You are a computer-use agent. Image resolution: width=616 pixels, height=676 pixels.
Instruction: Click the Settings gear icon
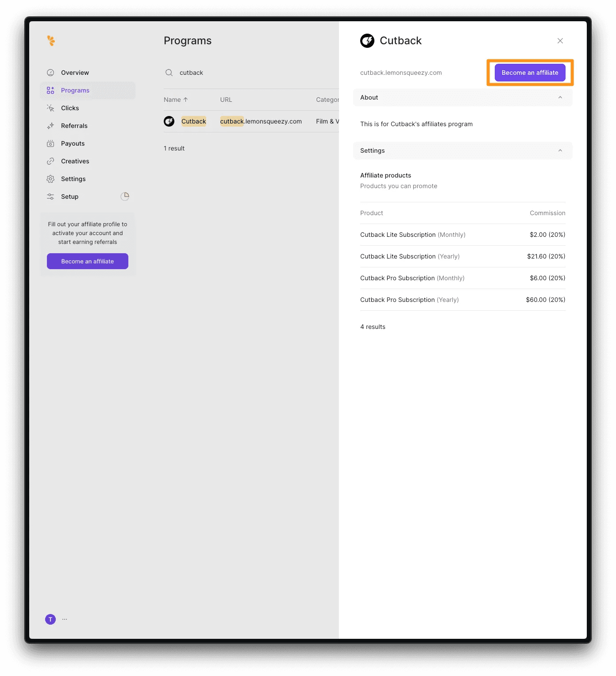point(50,179)
